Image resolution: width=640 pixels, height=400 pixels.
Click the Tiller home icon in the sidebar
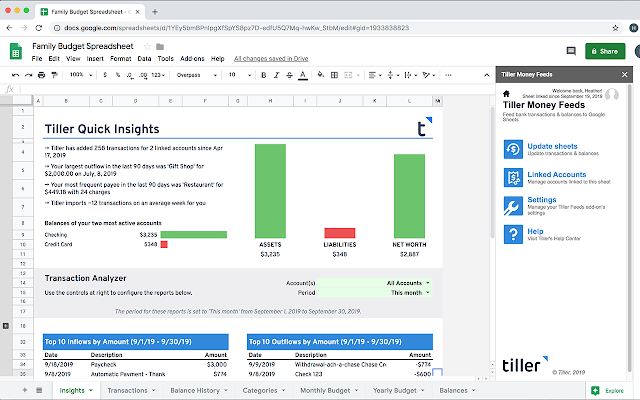506,93
